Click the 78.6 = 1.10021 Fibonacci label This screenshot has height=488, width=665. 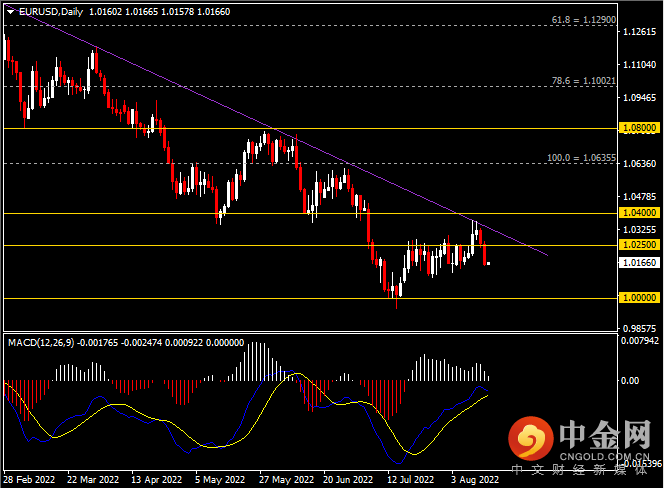pos(584,81)
